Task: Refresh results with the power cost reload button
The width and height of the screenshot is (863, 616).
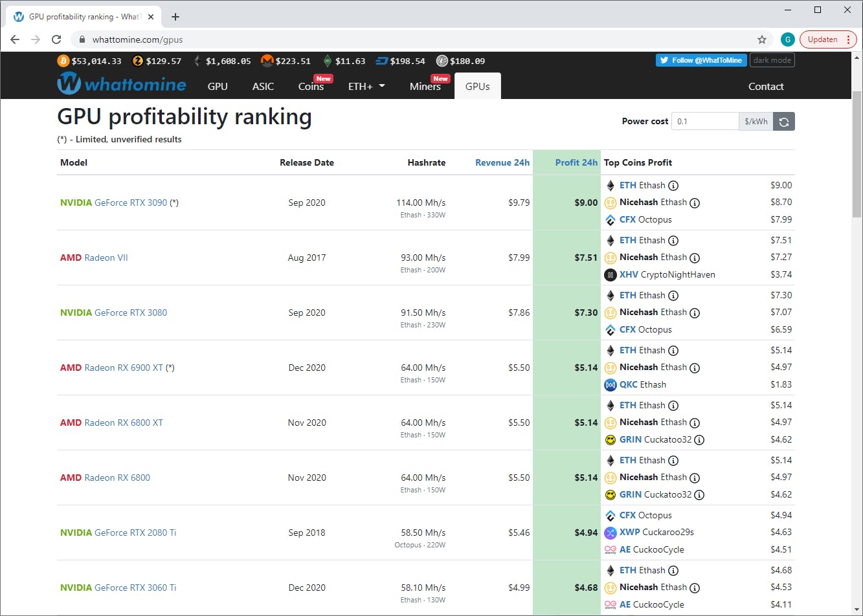Action: [x=784, y=121]
